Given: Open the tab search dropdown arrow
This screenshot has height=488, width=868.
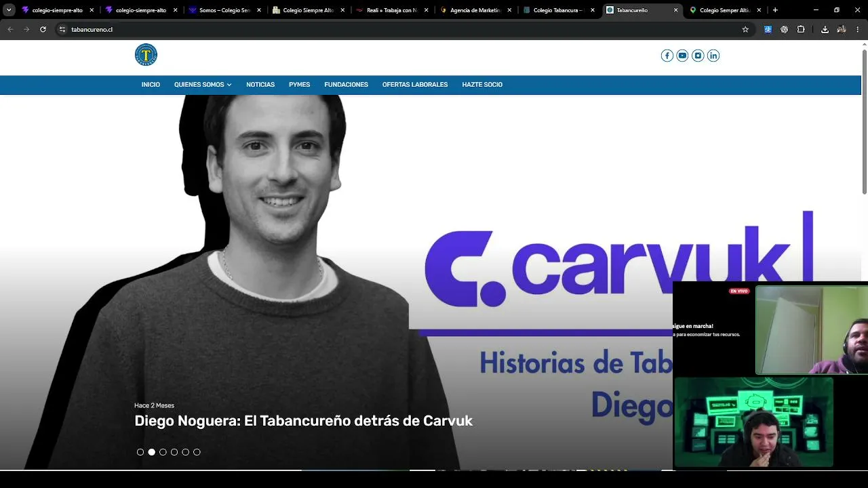Looking at the screenshot, I should tap(9, 10).
